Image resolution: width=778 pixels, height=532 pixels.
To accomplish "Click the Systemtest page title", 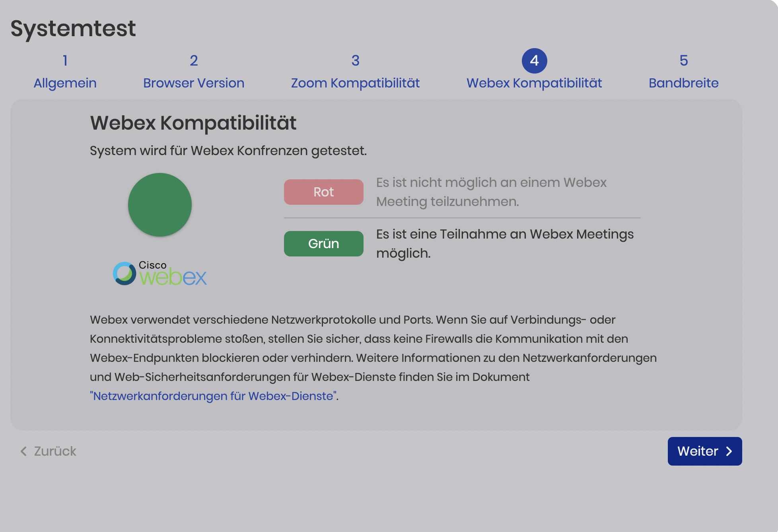I will (73, 29).
